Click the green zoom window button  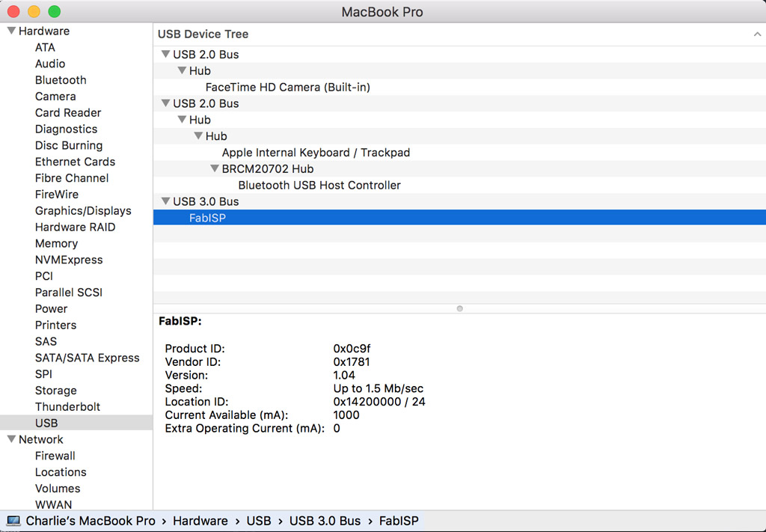(55, 11)
